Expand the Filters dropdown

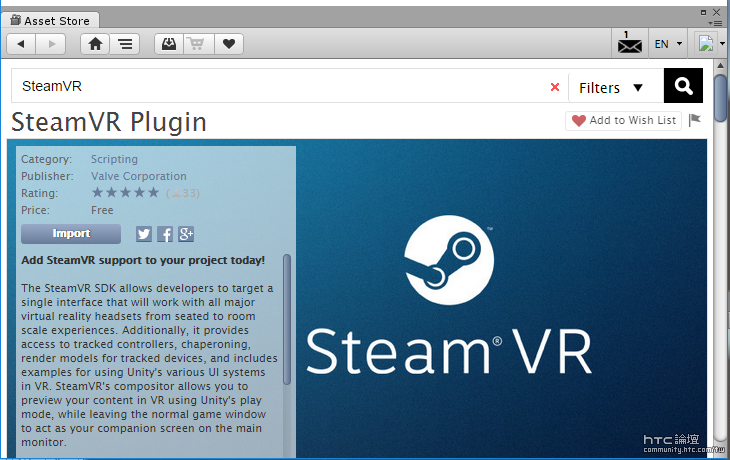tap(615, 88)
